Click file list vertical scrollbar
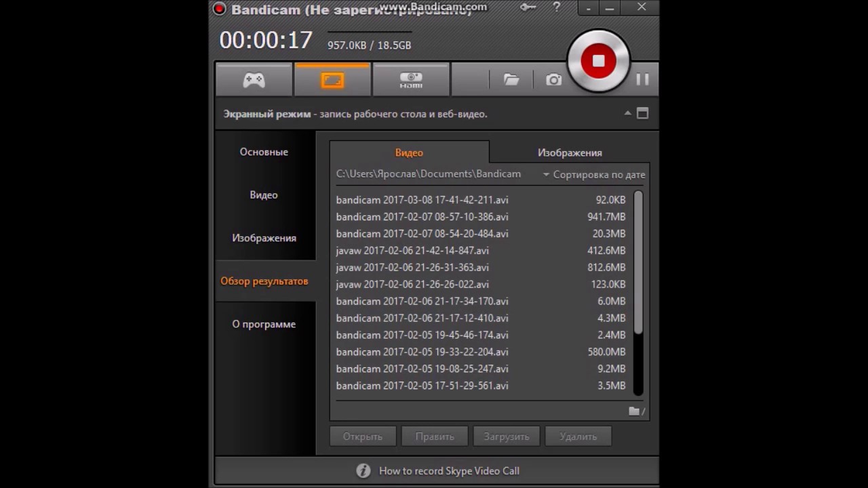The height and width of the screenshot is (488, 868). [x=638, y=262]
